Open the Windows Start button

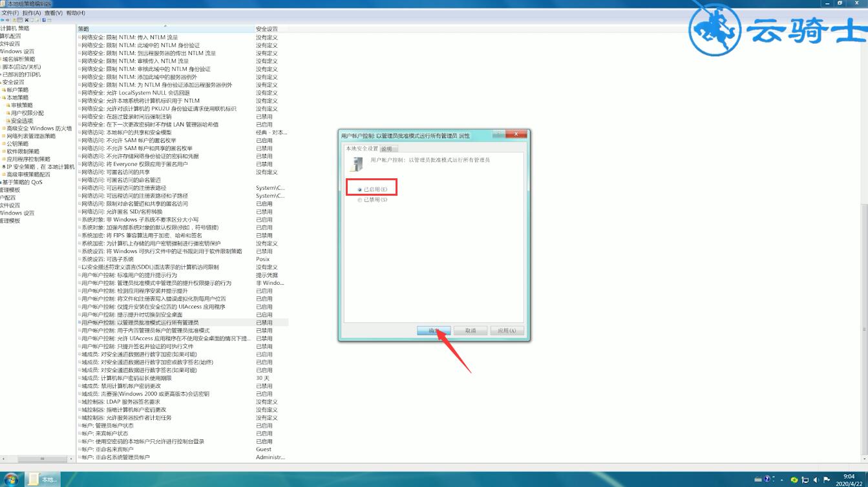[11, 479]
